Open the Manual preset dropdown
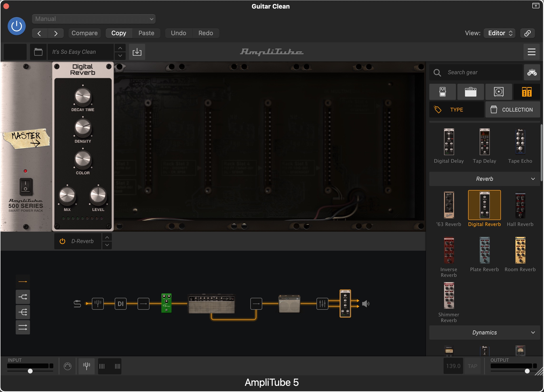This screenshot has height=392, width=544. pyautogui.click(x=94, y=19)
